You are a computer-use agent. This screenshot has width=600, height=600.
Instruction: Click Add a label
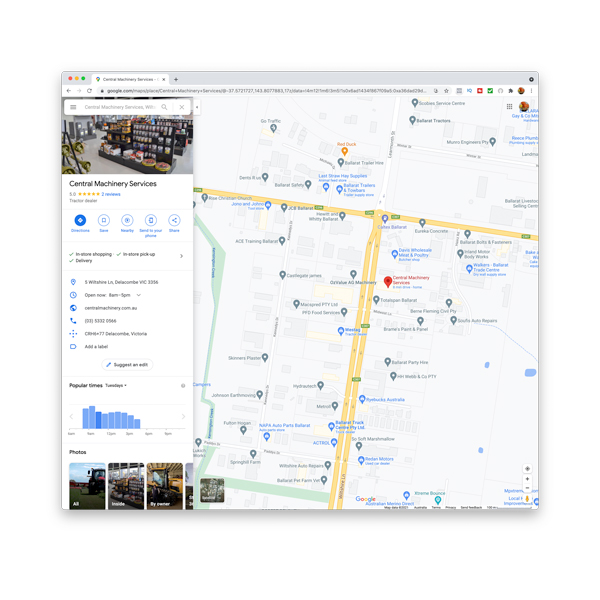click(x=96, y=347)
